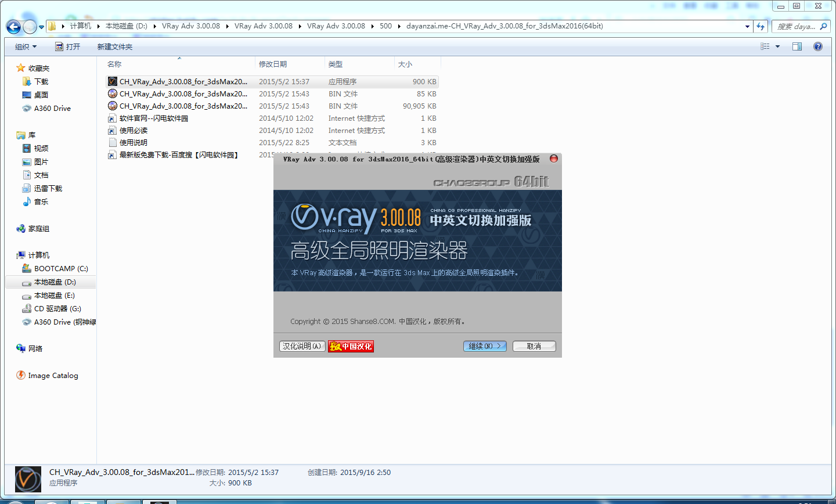The image size is (836, 504).
Task: Open the view options dropdown arrow
Action: click(x=777, y=46)
